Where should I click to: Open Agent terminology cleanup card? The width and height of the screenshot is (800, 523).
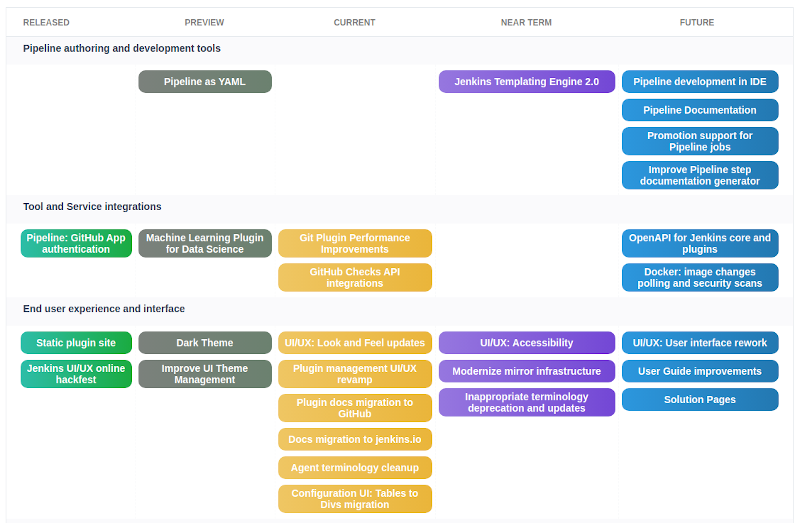click(x=355, y=468)
